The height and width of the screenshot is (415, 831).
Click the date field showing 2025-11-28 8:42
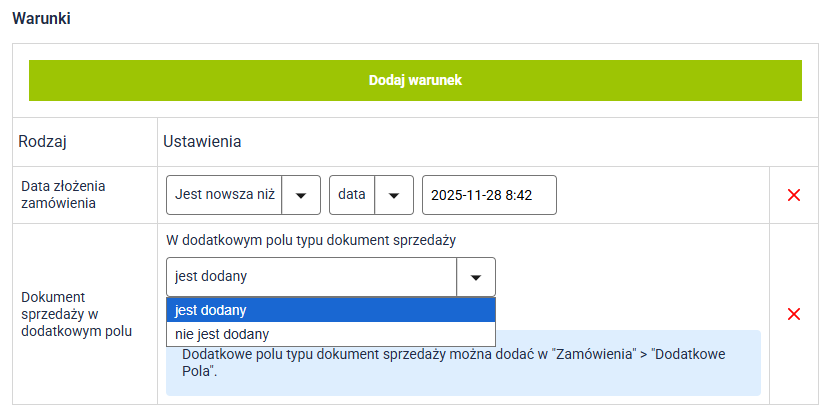(488, 195)
